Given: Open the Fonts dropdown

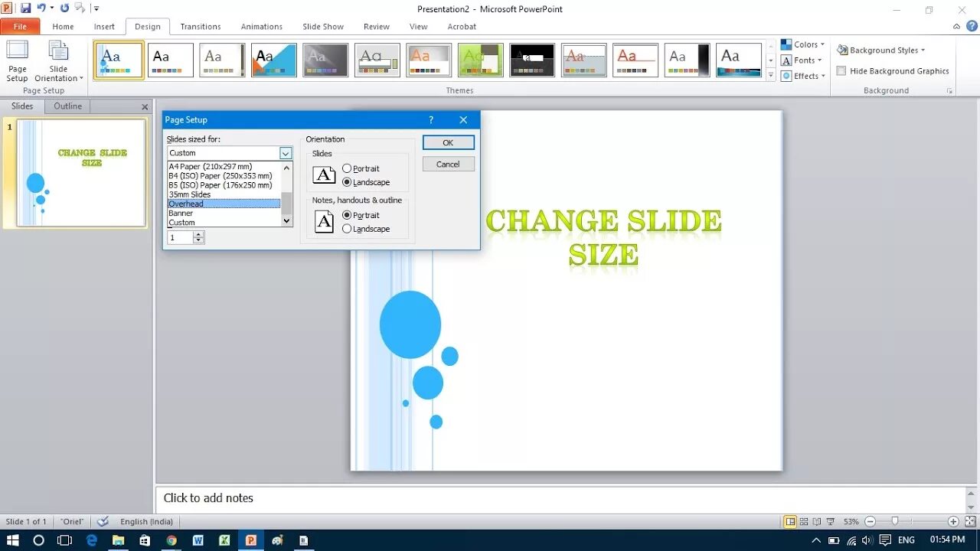Looking at the screenshot, I should click(802, 60).
